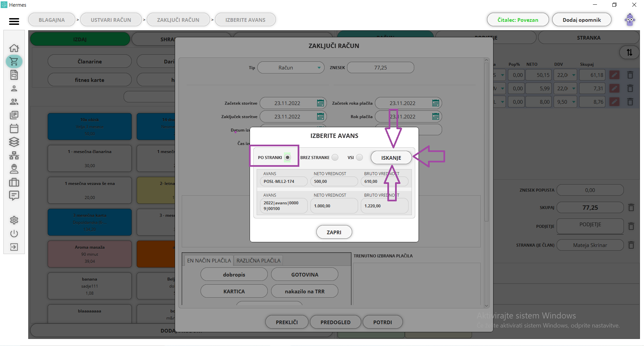Select the VSI radio button
644x346 pixels.
point(359,157)
